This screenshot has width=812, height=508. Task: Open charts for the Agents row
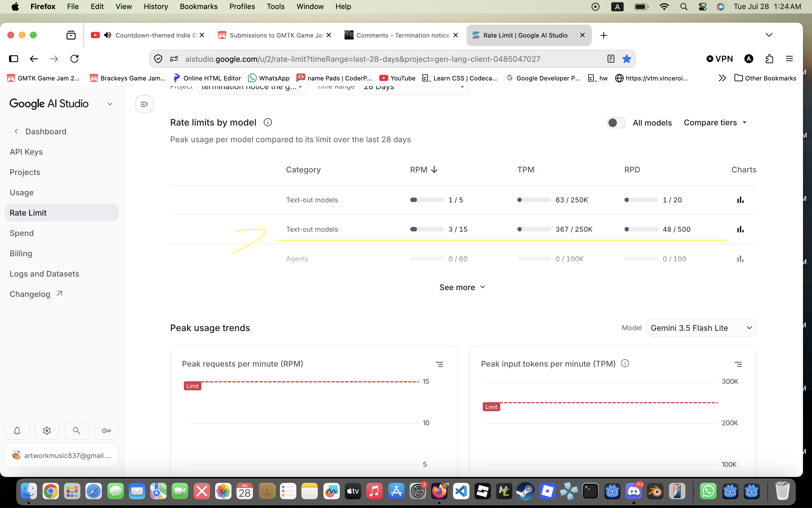740,259
